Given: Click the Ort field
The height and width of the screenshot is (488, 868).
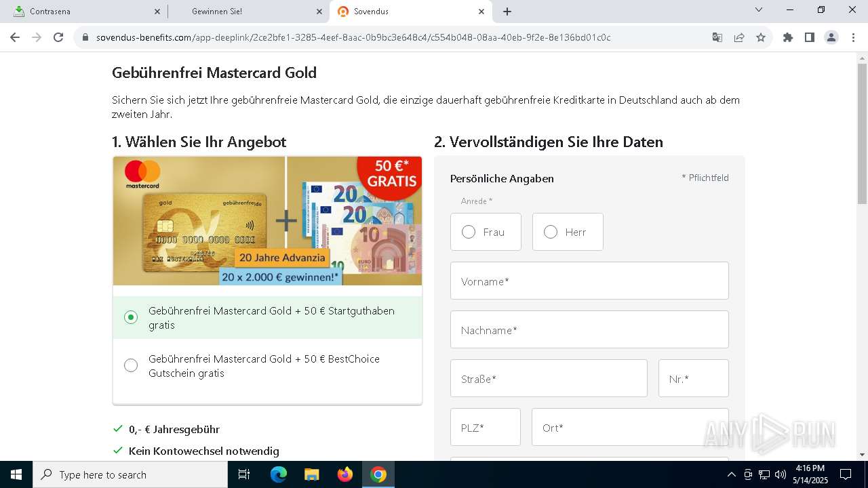Looking at the screenshot, I should pyautogui.click(x=630, y=427).
